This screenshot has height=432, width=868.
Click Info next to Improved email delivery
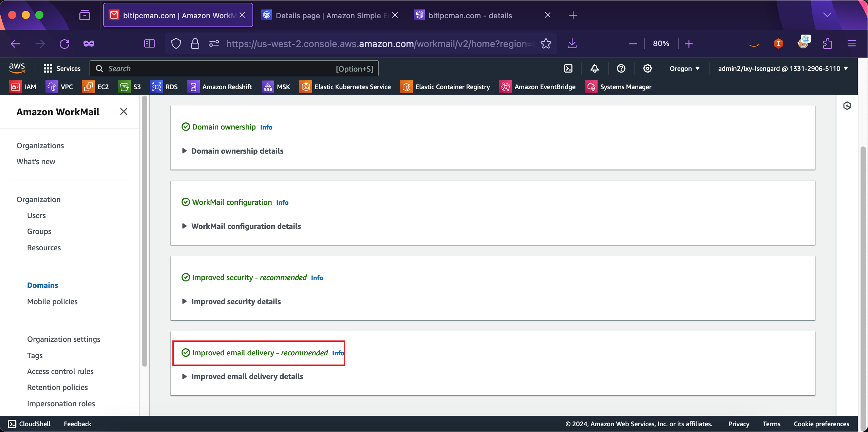(338, 353)
